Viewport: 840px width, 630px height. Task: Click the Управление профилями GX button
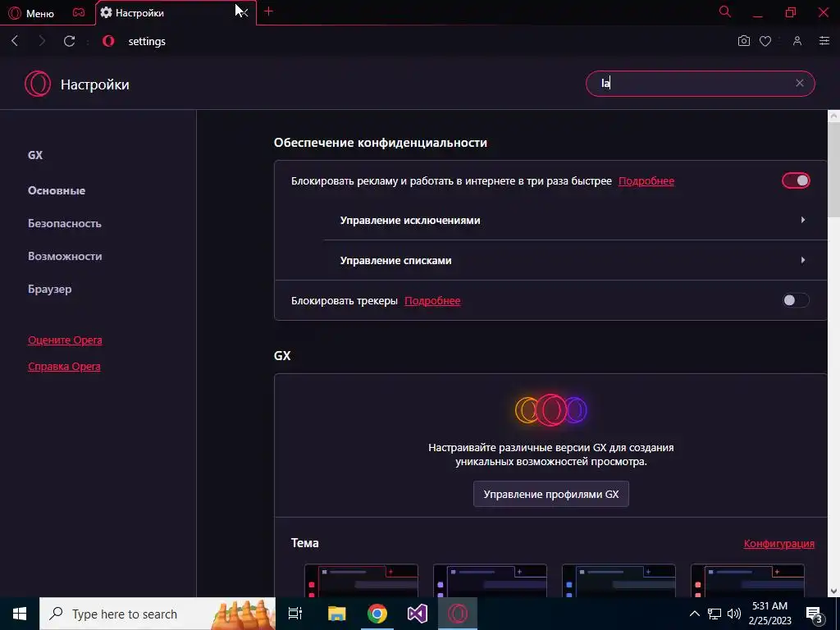(x=550, y=494)
